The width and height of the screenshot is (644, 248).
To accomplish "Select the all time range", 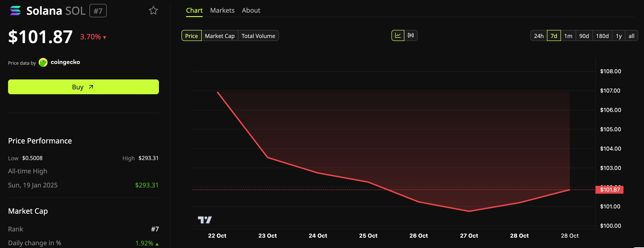I will 632,36.
